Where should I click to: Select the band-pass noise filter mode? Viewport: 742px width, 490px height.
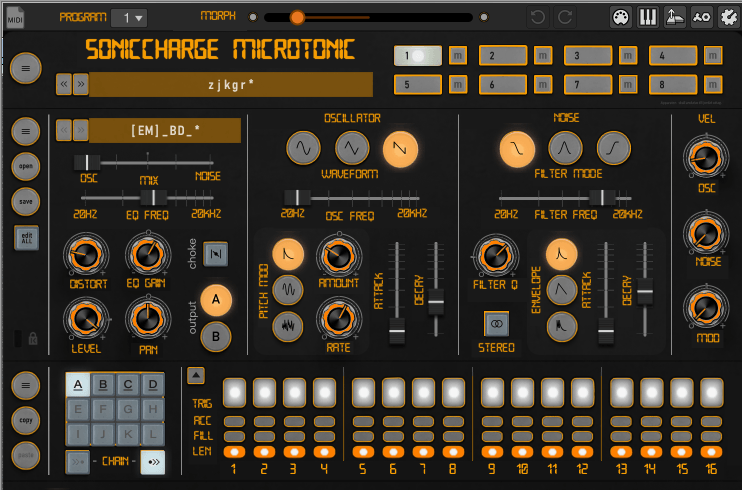pyautogui.click(x=565, y=148)
